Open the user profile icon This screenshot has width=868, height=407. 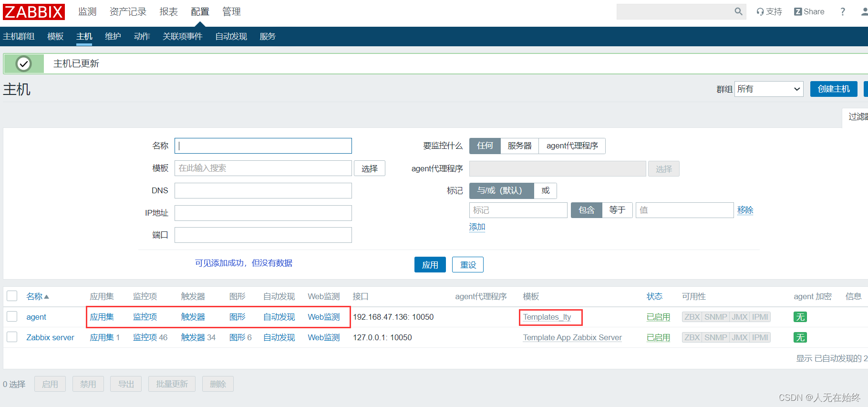click(864, 11)
